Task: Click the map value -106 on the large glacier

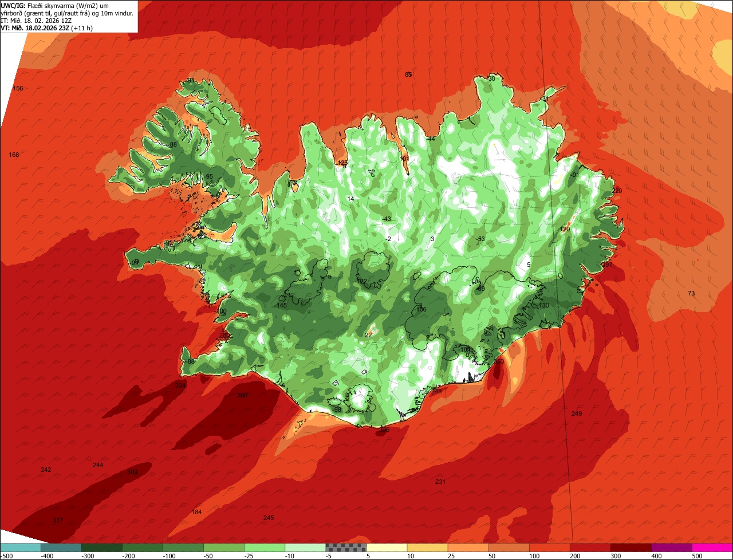Action: tap(420, 309)
